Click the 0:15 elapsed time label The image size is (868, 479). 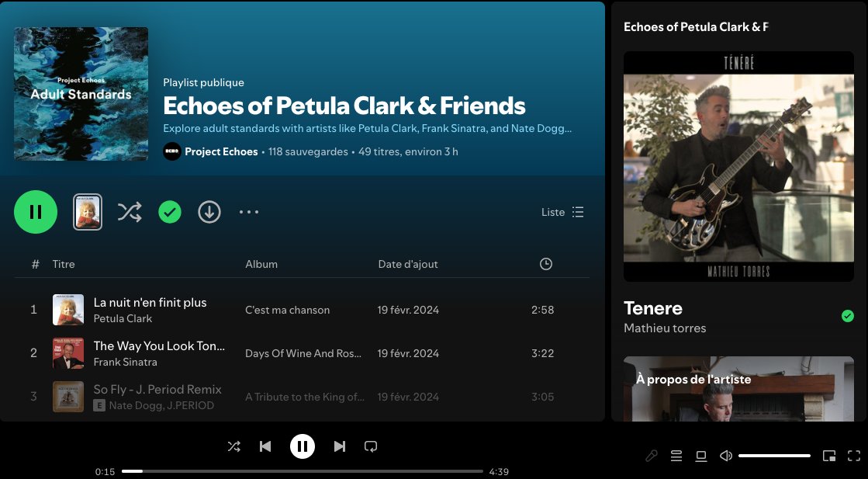coord(105,472)
